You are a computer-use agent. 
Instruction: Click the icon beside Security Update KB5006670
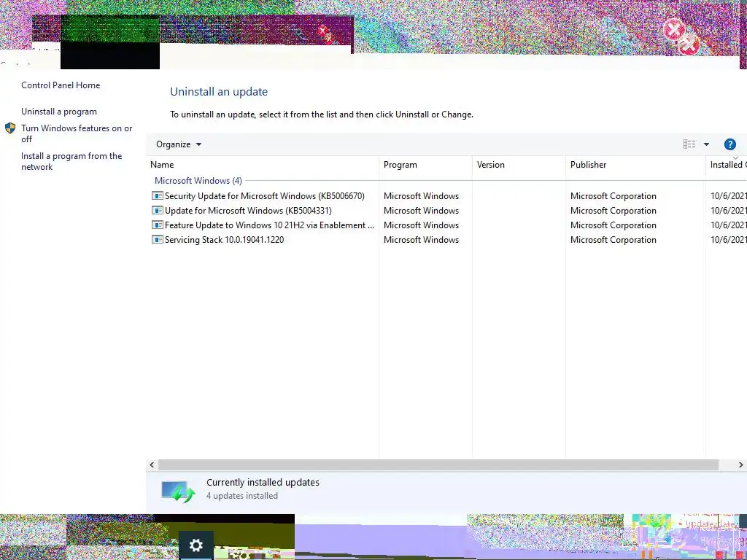click(x=158, y=195)
